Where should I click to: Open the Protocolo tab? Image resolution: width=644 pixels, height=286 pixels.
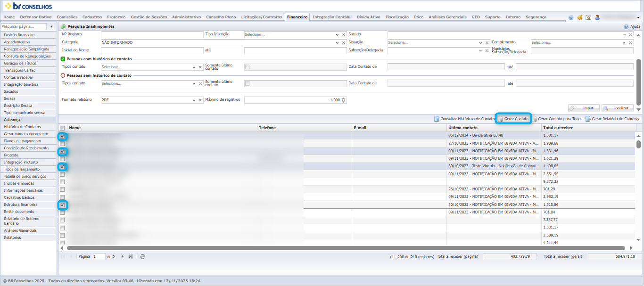[x=116, y=17]
